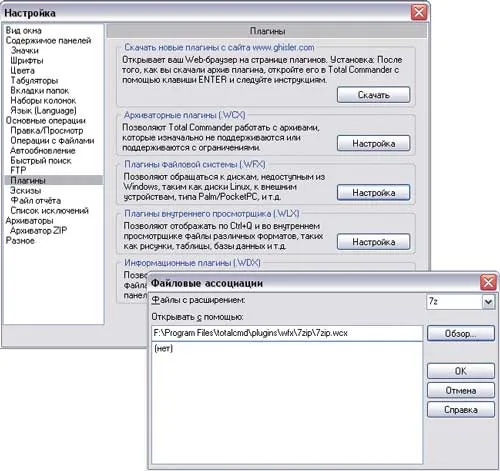Select 'Разное' settings entry
This screenshot has width=500, height=471.
20,240
